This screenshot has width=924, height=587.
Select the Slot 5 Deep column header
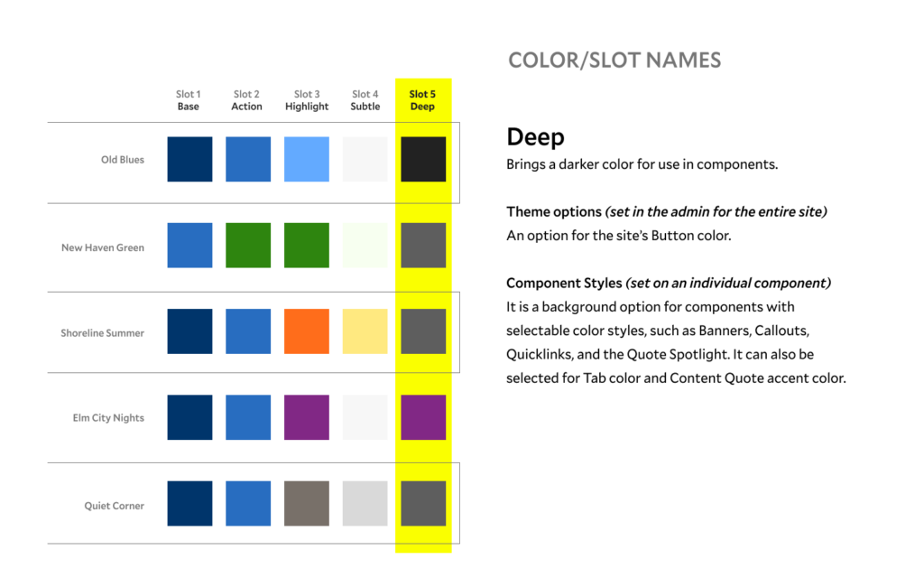422,100
